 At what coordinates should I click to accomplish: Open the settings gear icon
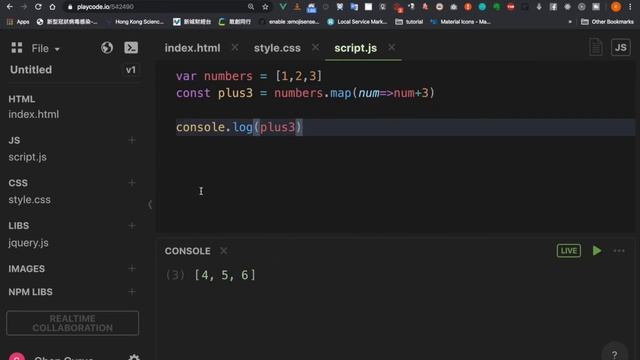[x=134, y=357]
